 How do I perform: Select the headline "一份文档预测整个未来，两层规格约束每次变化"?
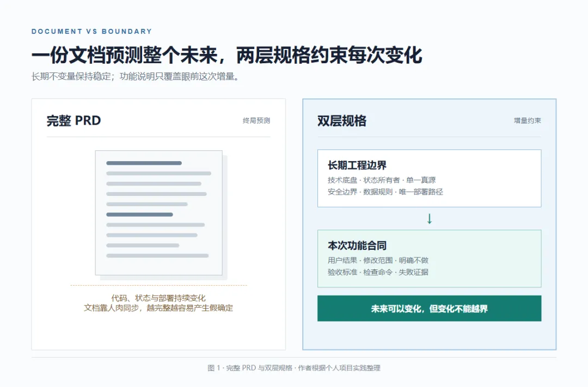[x=227, y=55]
